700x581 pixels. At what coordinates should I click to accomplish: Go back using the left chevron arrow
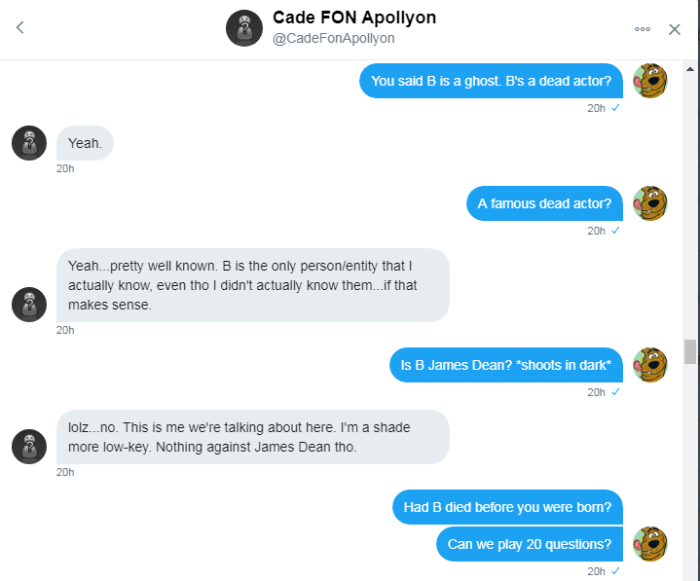pos(20,28)
